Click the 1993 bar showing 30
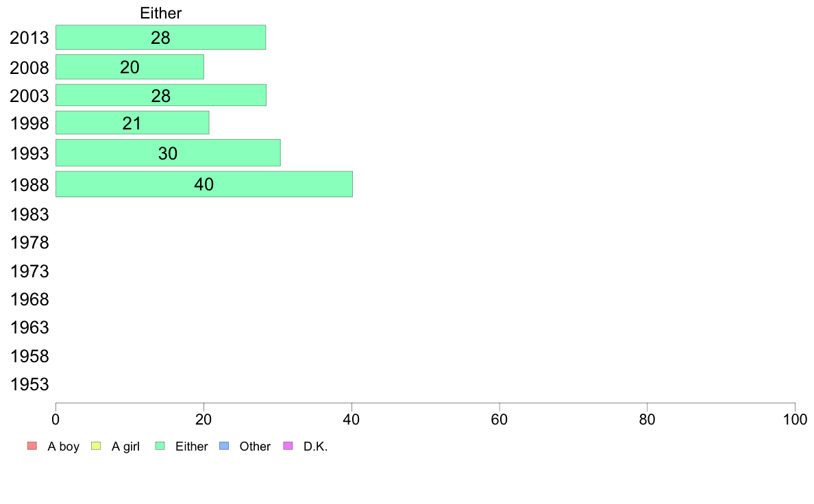Image resolution: width=814 pixels, height=504 pixels. 168,153
